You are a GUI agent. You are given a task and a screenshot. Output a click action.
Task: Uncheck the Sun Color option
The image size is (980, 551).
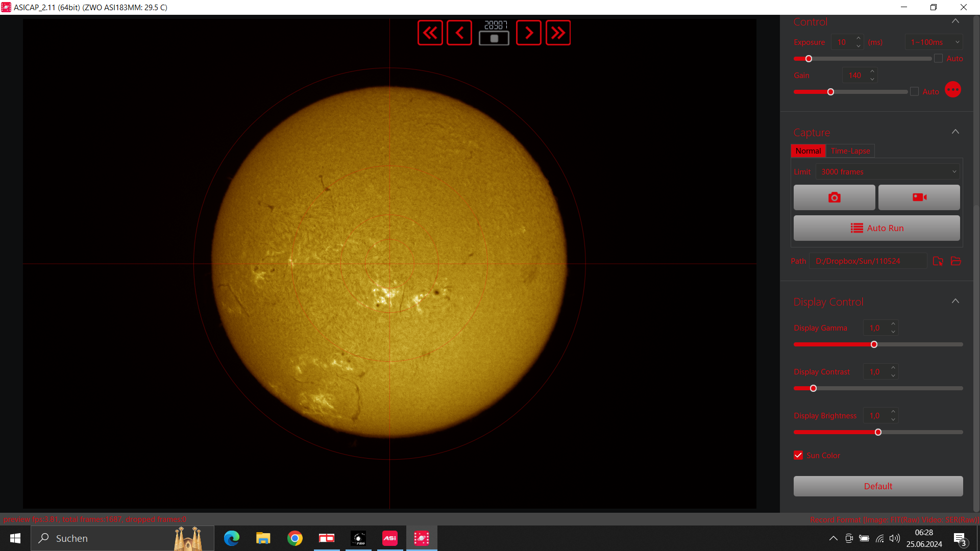[798, 455]
